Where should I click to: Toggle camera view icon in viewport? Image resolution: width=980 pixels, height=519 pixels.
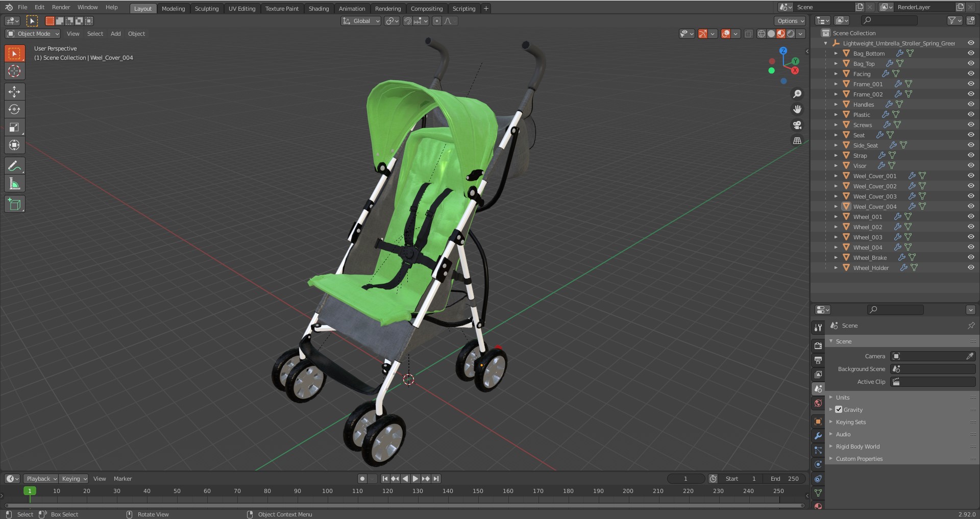[797, 125]
